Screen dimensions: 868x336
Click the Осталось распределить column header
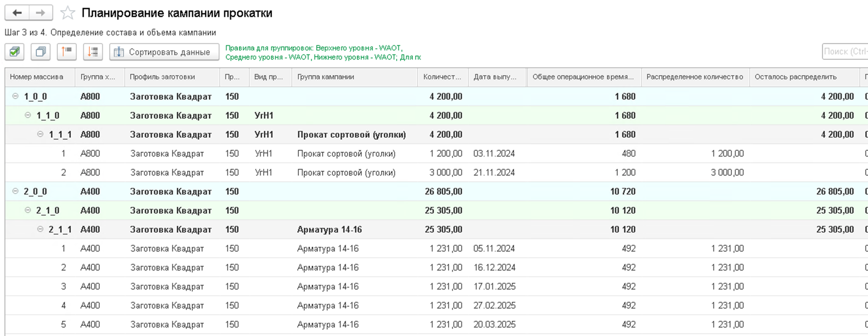click(x=804, y=77)
